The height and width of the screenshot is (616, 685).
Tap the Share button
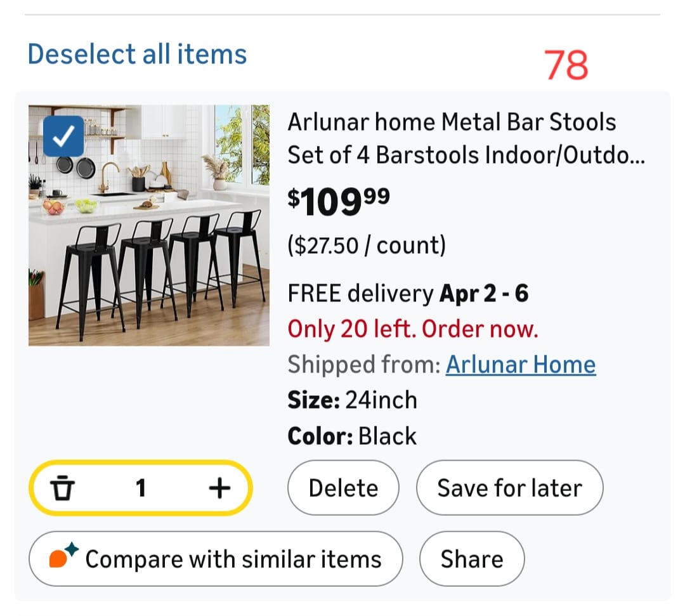(x=472, y=559)
